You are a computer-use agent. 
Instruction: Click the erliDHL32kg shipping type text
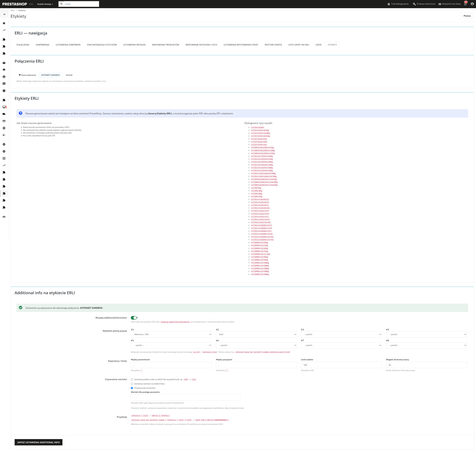(x=257, y=196)
